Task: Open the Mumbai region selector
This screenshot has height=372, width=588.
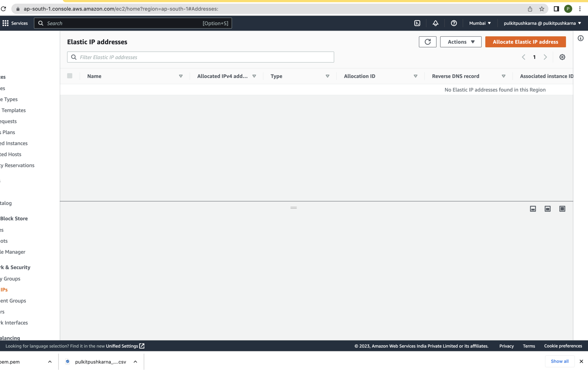Action: [x=480, y=23]
